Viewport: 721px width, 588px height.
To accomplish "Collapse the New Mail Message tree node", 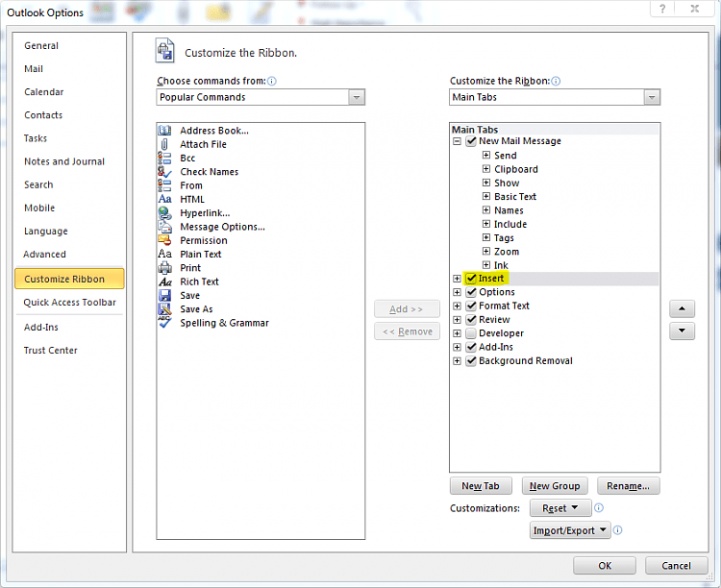I will pyautogui.click(x=457, y=141).
